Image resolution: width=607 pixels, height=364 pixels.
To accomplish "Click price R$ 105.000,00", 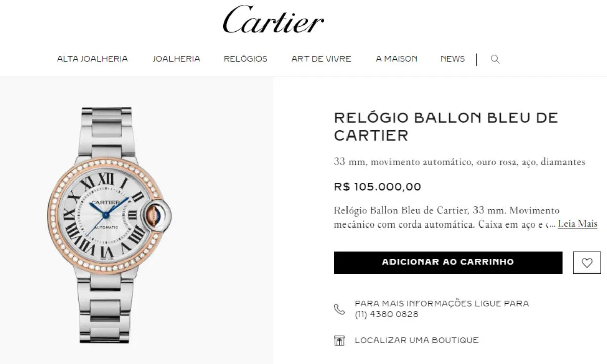I will [x=377, y=187].
